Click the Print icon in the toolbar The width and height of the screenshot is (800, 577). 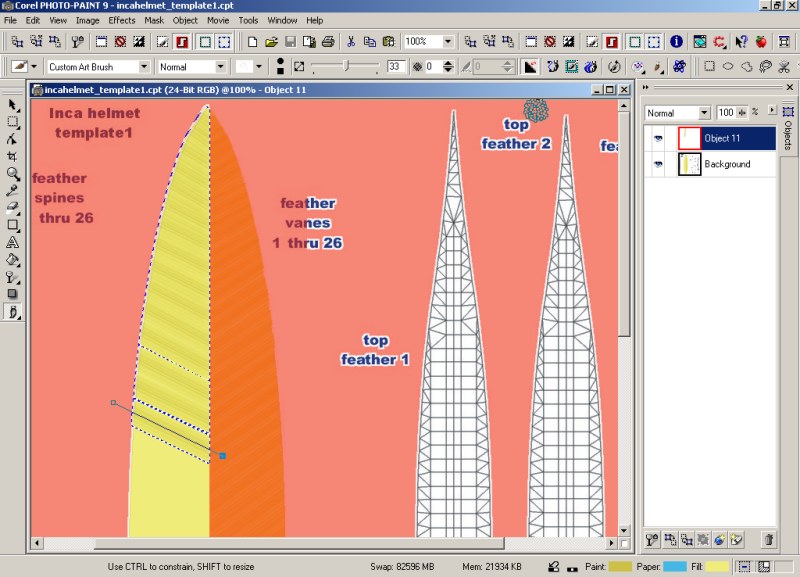coord(327,42)
